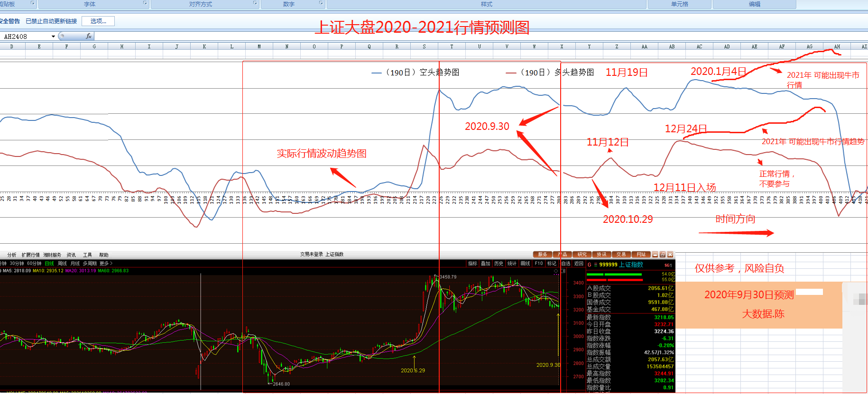Image resolution: width=868 pixels, height=394 pixels.
Task: Click the MA10: 2935.12 indicator label
Action: click(48, 271)
